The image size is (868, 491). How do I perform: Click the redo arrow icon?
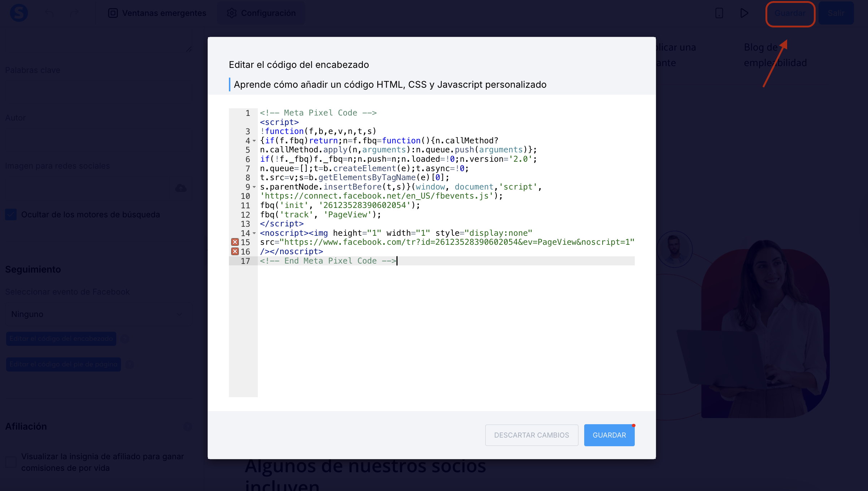pos(74,13)
